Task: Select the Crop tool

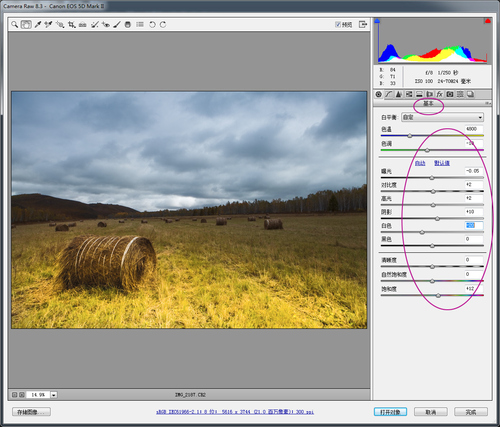Action: point(71,24)
